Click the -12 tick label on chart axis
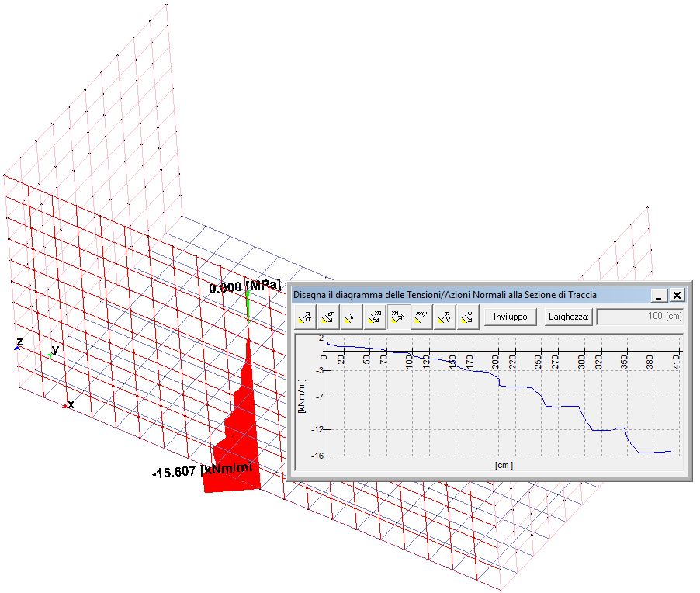 [x=318, y=429]
